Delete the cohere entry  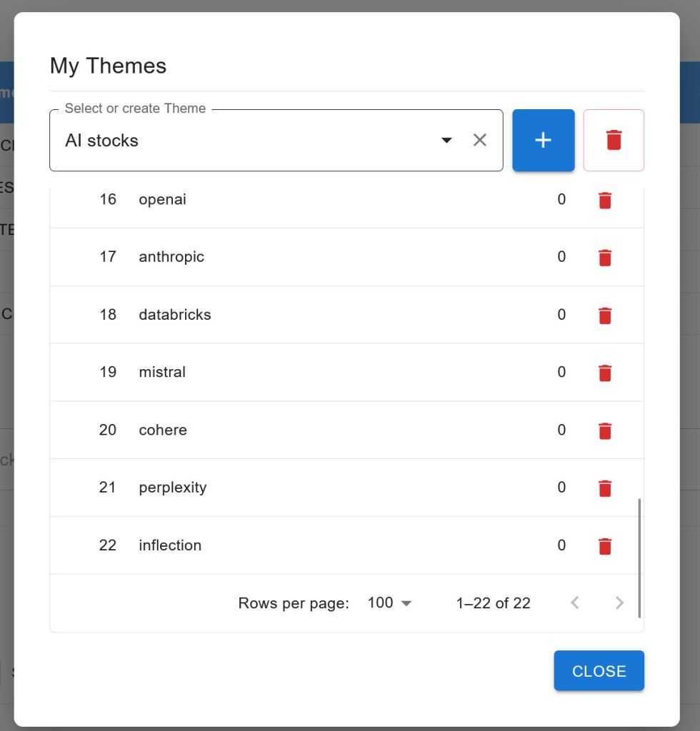[x=604, y=430]
